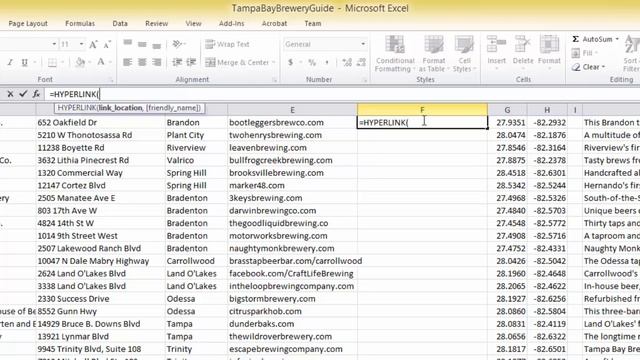Decrease the cell indent
Viewport: 640px width, 360px height.
click(177, 62)
